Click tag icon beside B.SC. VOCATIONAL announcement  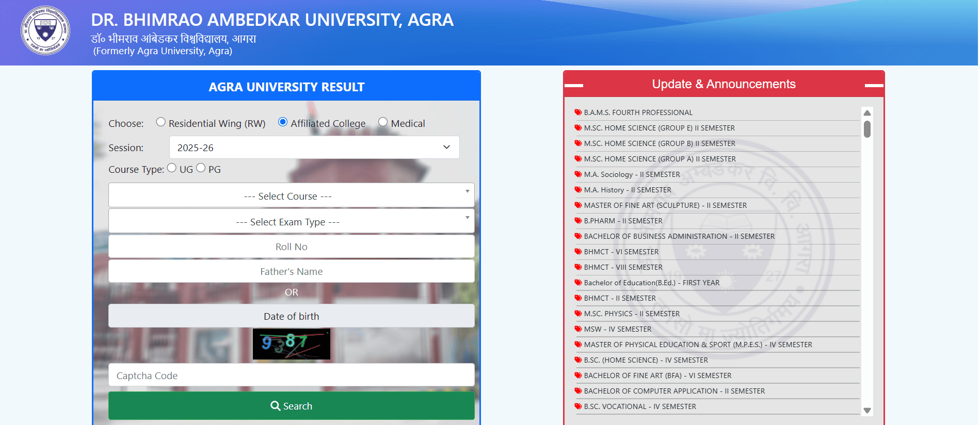578,406
